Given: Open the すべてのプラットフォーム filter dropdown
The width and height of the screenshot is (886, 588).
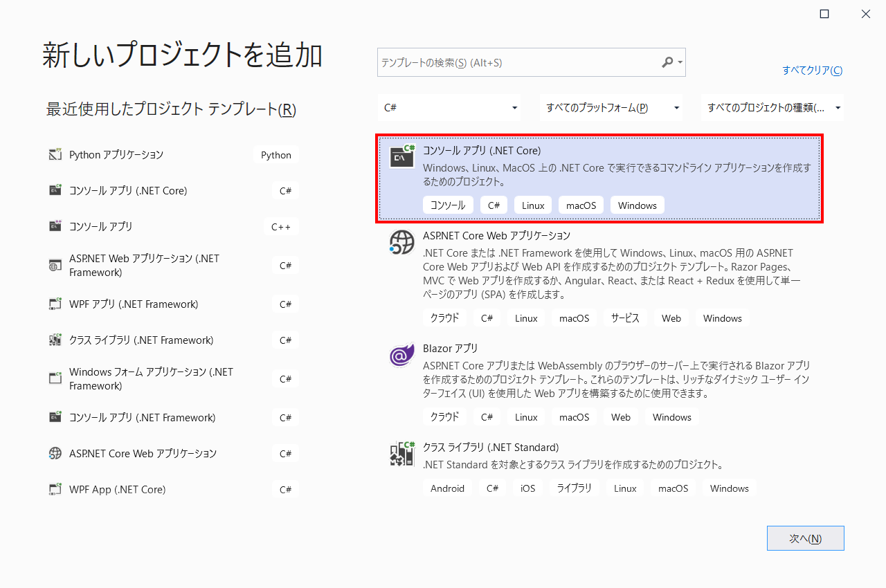Looking at the screenshot, I should coord(612,108).
